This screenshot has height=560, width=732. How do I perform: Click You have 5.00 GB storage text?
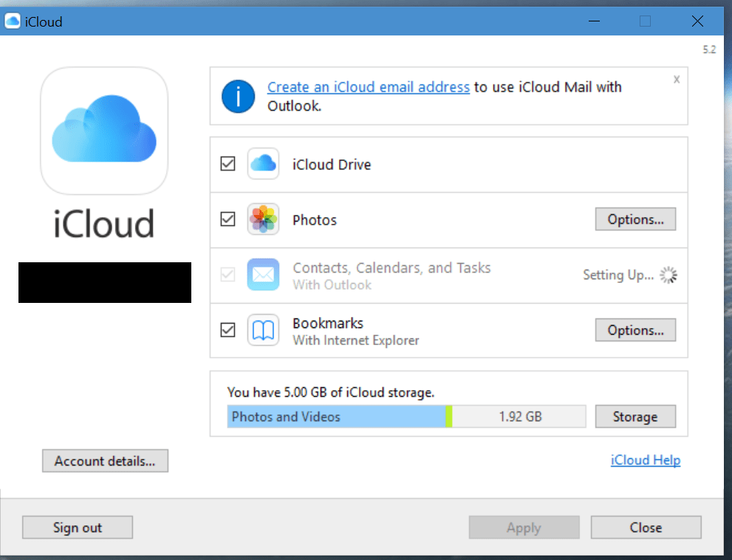click(x=330, y=392)
